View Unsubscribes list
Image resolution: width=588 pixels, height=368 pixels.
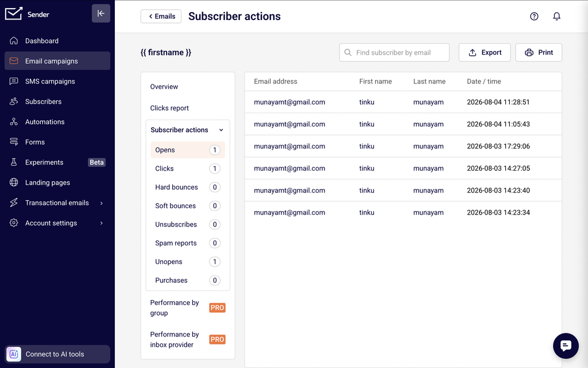click(x=188, y=225)
